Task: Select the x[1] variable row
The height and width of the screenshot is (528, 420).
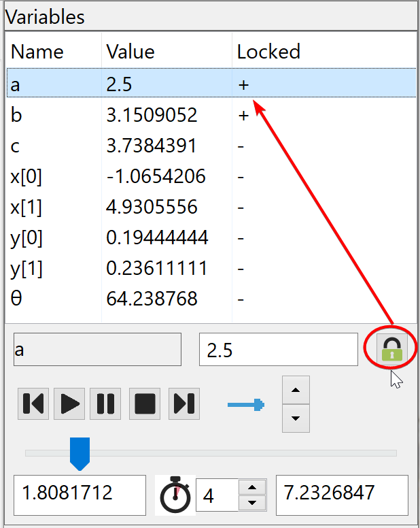Action: (x=27, y=207)
